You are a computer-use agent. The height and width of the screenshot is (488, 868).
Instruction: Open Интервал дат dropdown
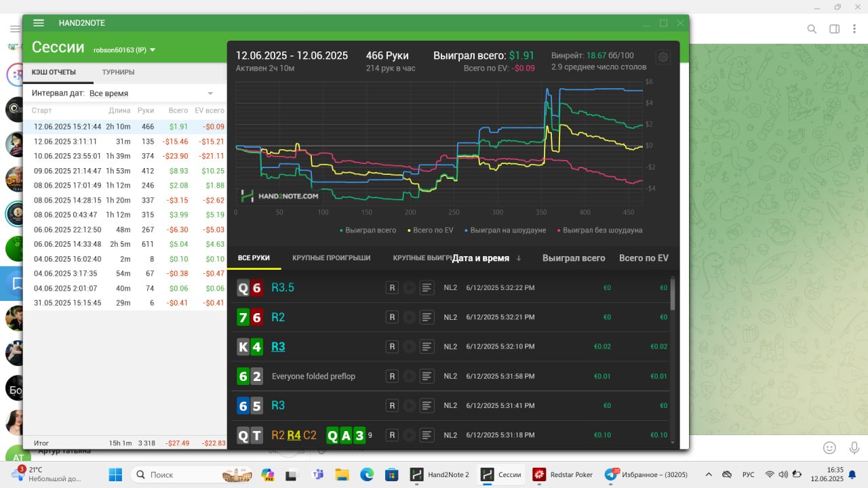pyautogui.click(x=152, y=94)
